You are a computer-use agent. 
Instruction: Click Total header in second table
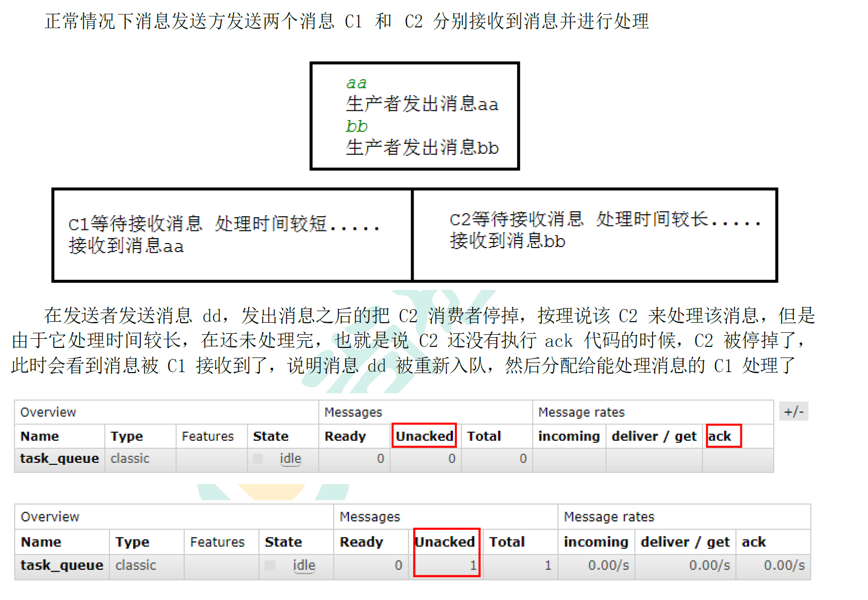[507, 542]
